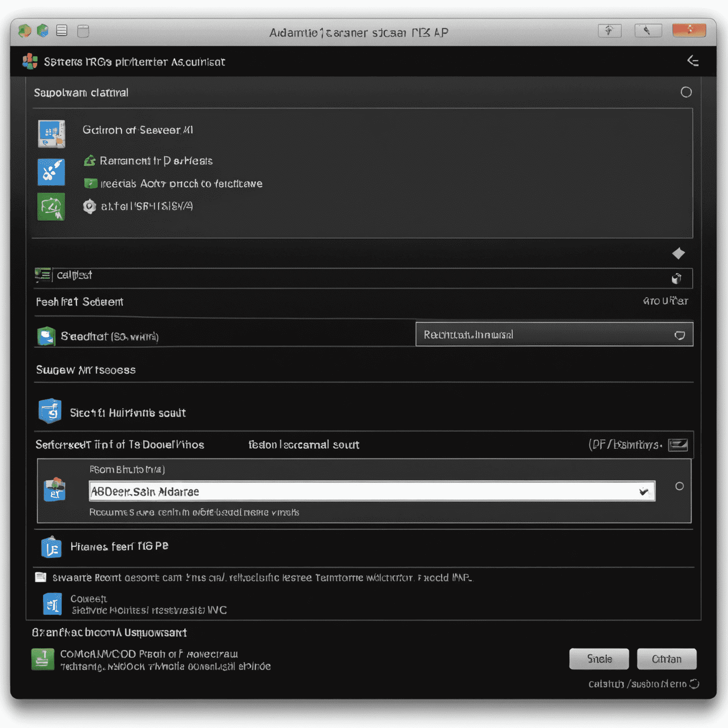
Task: Click the 'Suıgew Nir tseoess' heading
Action: (x=86, y=370)
